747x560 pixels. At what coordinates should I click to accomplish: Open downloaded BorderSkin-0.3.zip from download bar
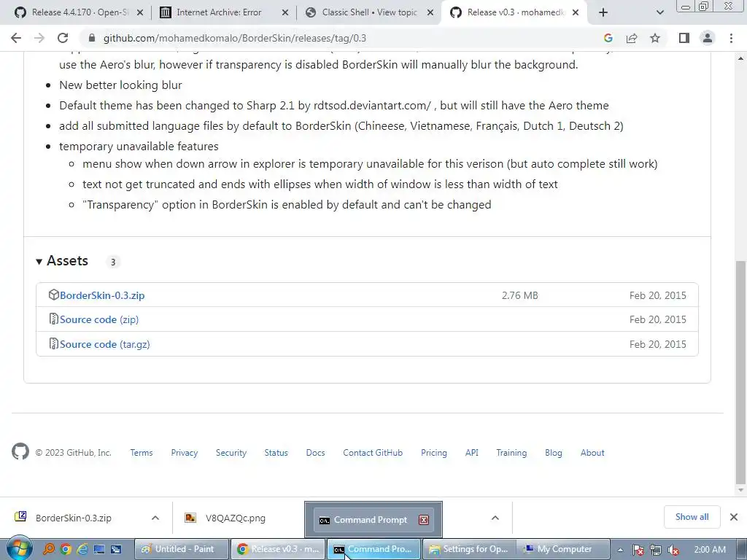(74, 518)
